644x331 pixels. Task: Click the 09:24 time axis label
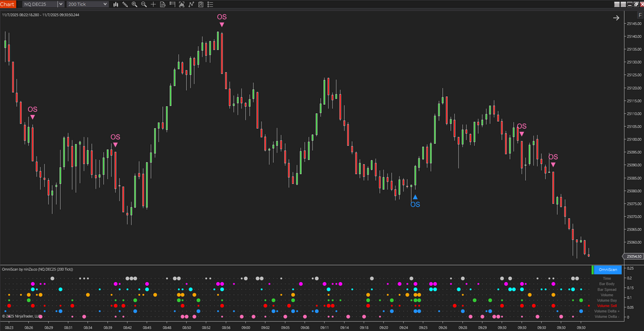click(x=403, y=328)
